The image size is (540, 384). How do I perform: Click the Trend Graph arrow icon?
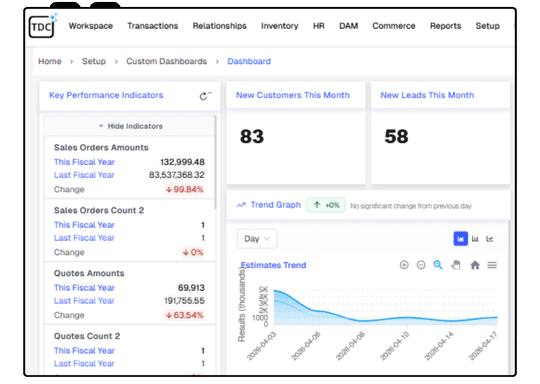(241, 205)
